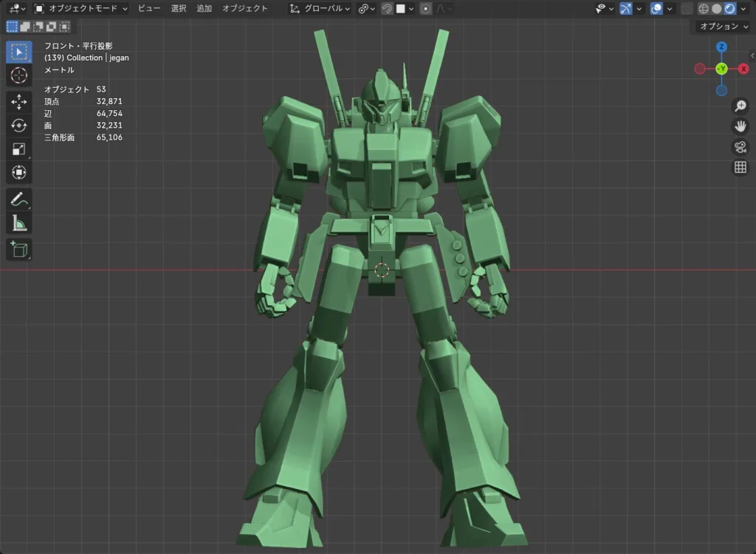Click the Add Cube tool
This screenshot has height=554, width=756.
(x=19, y=249)
